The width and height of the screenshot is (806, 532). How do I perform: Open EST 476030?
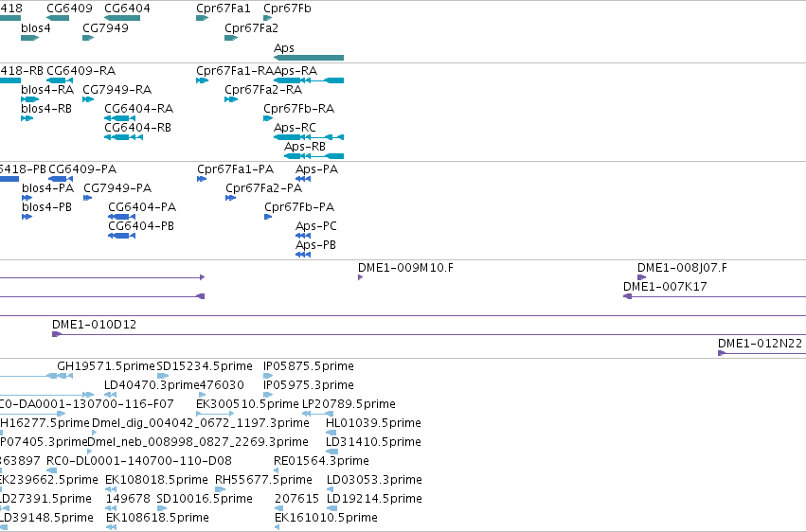pos(202,395)
